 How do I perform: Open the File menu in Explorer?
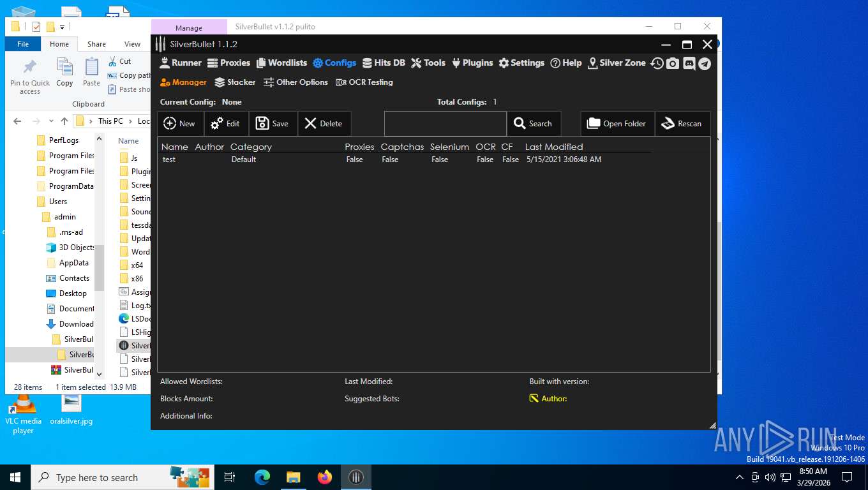[x=23, y=44]
